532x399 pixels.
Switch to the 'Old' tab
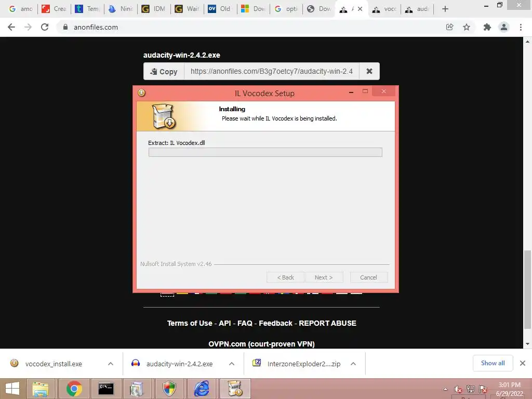pyautogui.click(x=220, y=9)
